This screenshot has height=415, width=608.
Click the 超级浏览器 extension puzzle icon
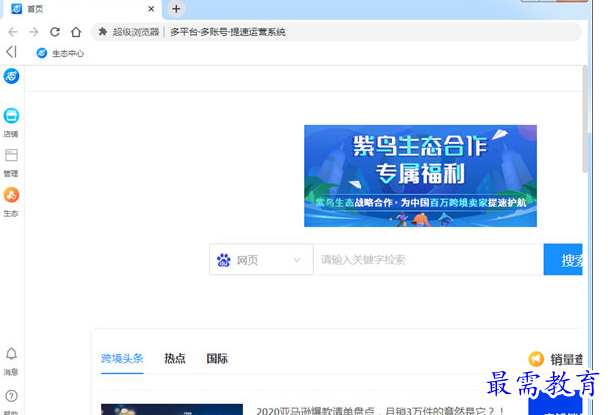(103, 31)
